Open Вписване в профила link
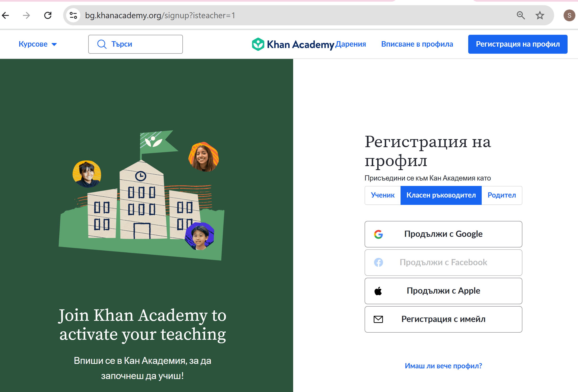 point(417,44)
